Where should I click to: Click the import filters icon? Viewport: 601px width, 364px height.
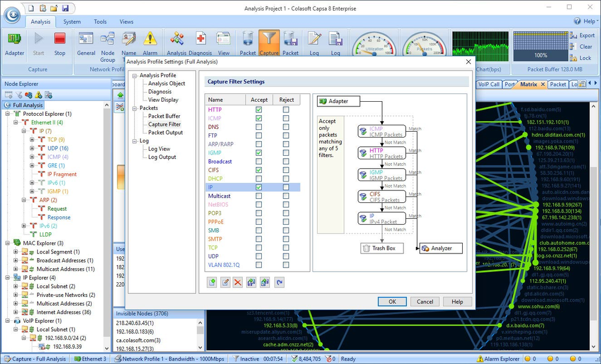coord(251,282)
